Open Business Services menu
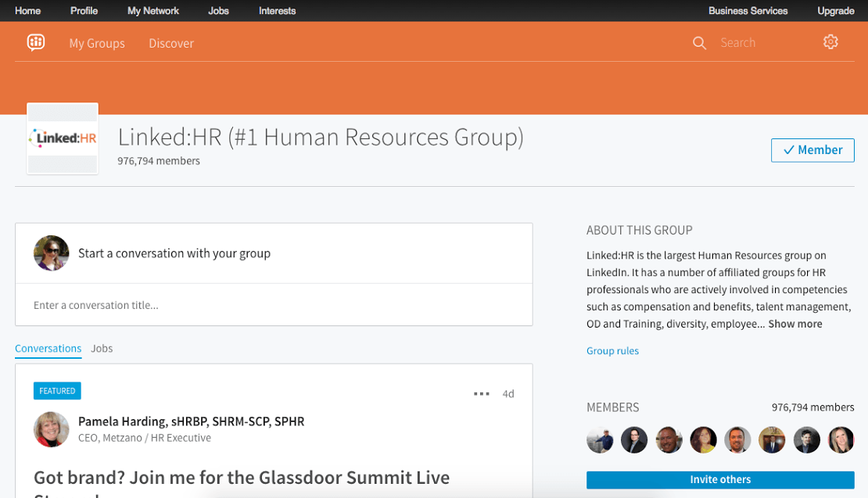 748,10
